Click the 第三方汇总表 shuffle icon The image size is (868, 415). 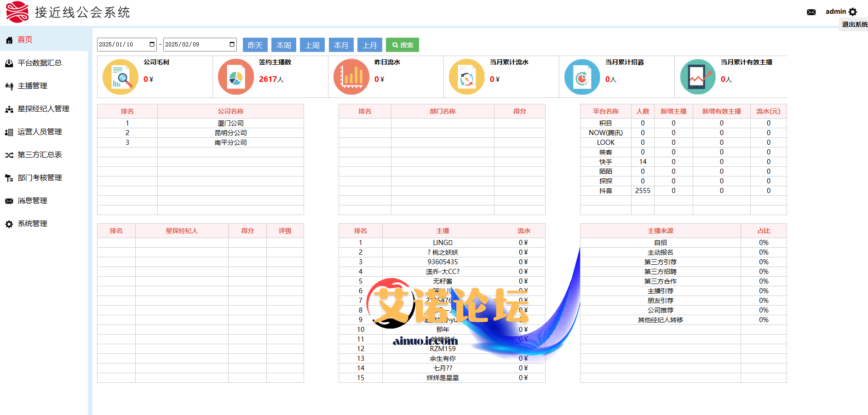(x=9, y=155)
